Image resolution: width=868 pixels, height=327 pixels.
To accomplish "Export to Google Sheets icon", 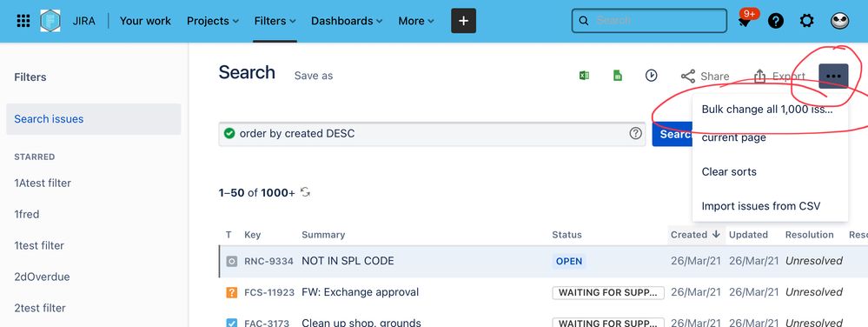I will (x=617, y=76).
